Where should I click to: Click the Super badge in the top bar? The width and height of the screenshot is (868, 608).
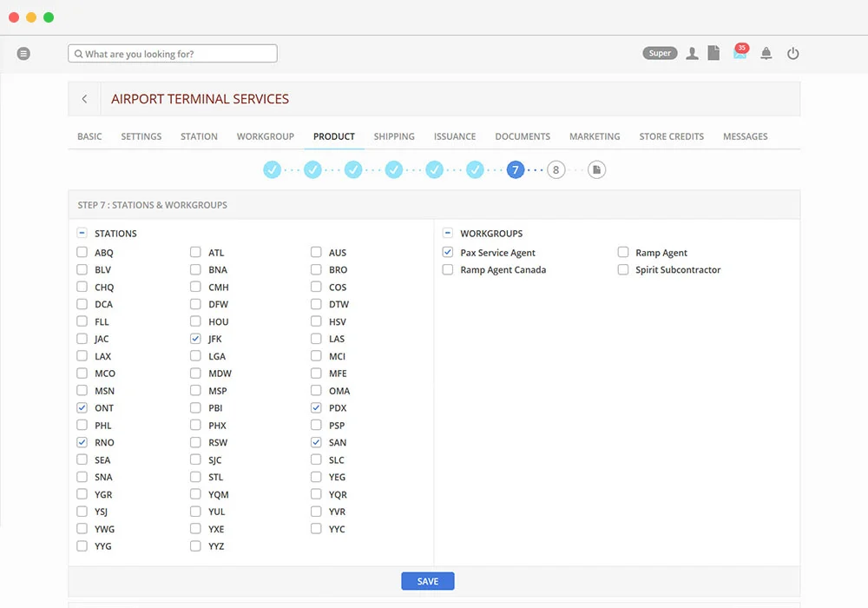[x=660, y=52]
